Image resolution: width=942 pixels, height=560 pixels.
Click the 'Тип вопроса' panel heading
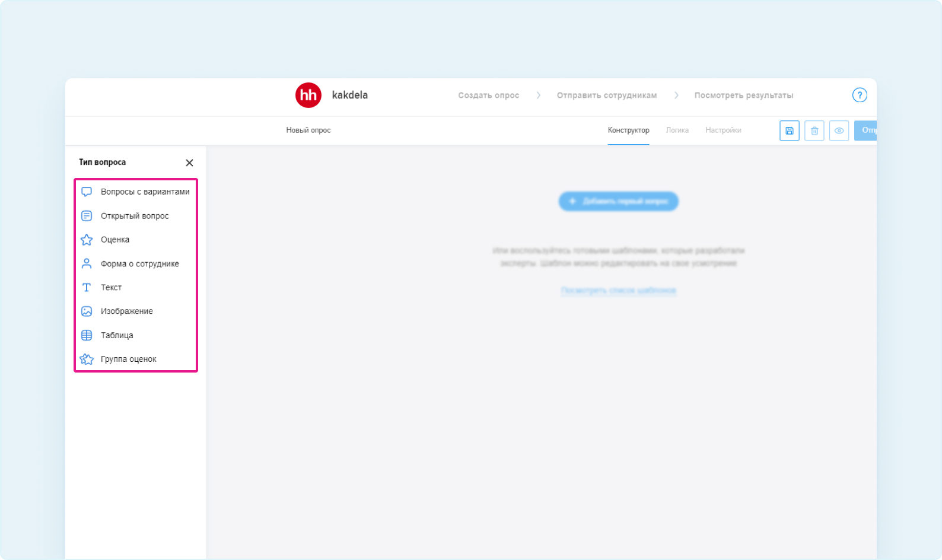(x=103, y=162)
